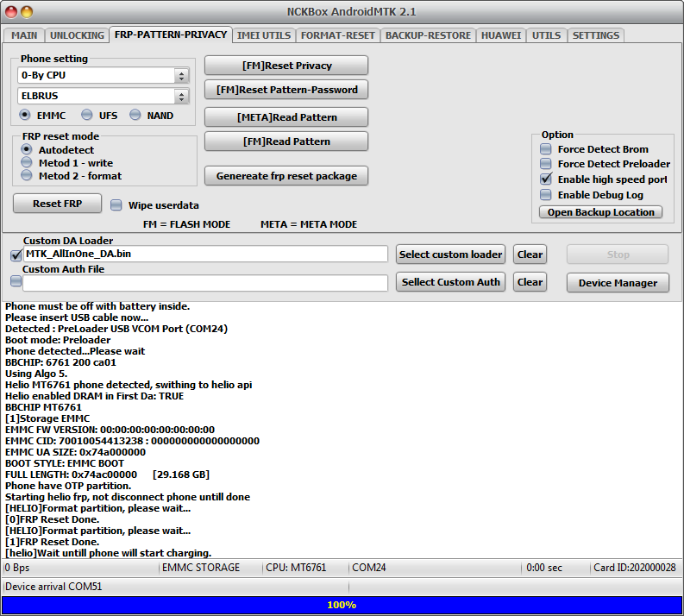684x616 pixels.
Task: Click log line '[0]FRP Reset Done.'
Action: pos(52,519)
